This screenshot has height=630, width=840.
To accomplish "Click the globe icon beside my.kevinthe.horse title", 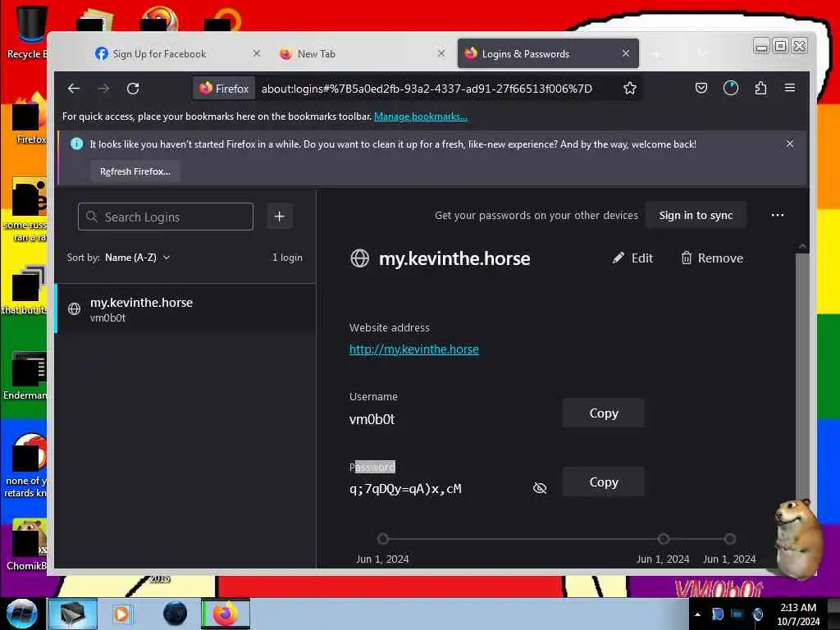I will tap(359, 258).
